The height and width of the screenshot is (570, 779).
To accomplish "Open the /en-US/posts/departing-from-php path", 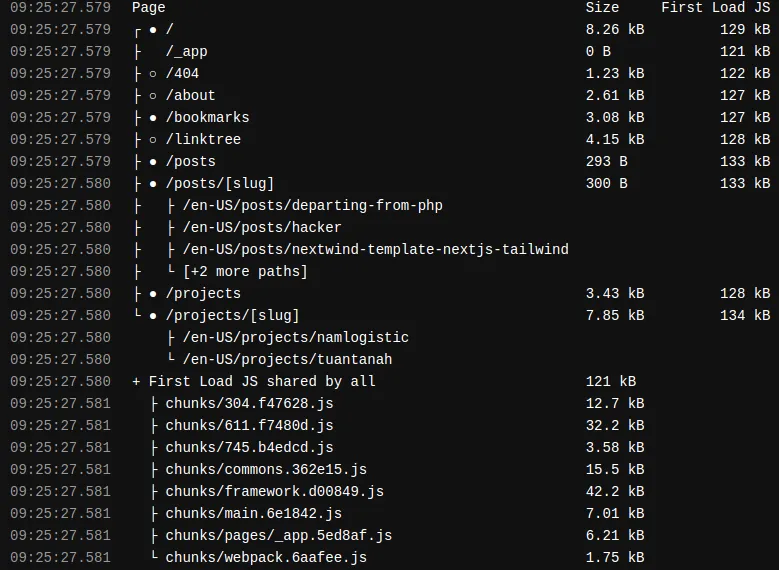I will tap(312, 206).
